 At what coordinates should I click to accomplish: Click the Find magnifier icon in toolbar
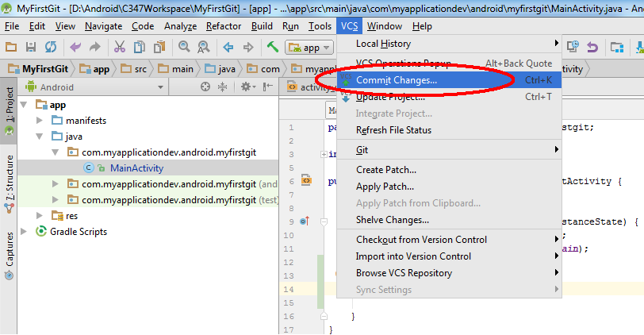(x=183, y=48)
